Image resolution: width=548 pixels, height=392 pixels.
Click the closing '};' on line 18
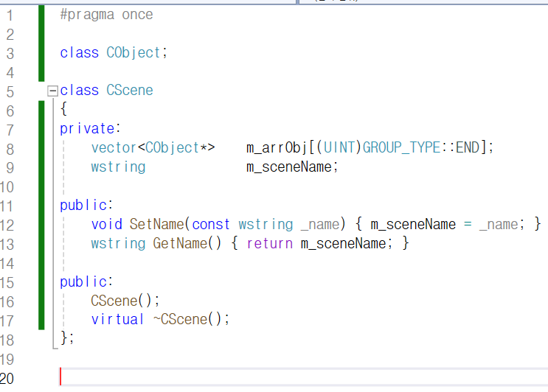[x=67, y=338]
